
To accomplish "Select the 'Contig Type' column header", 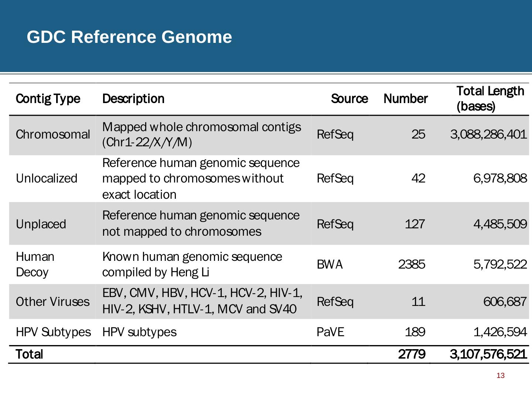I will click(x=48, y=99).
